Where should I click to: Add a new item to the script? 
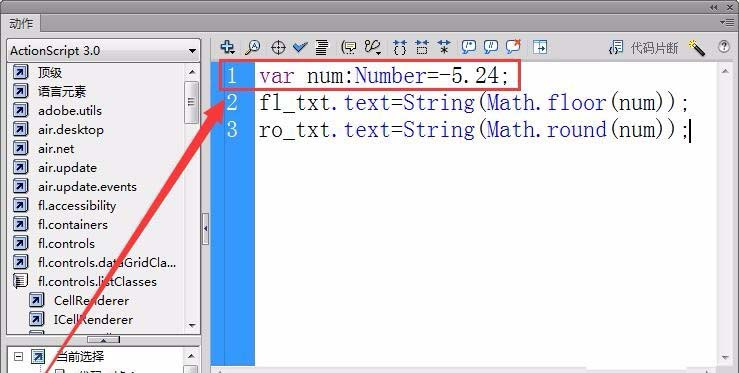[x=228, y=47]
